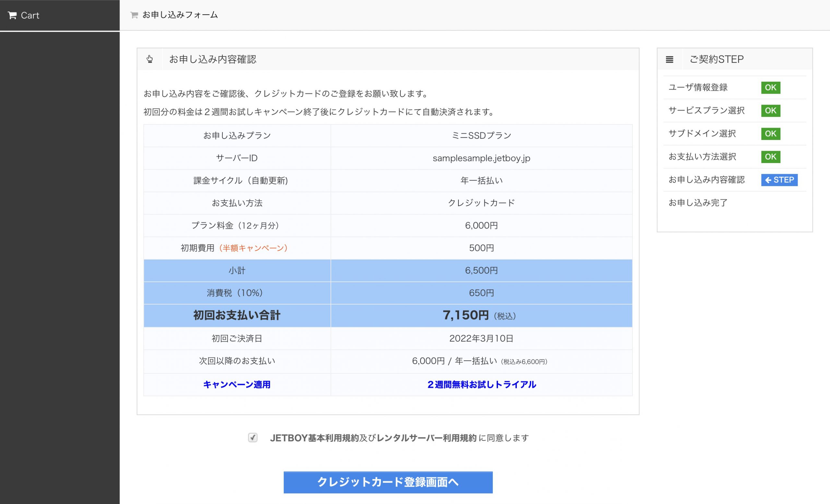Click ご契約STEP panel heading

pyautogui.click(x=717, y=60)
